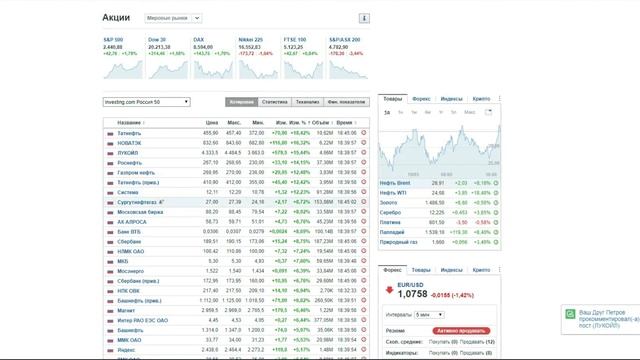The width and height of the screenshot is (640, 360).
Task: Open the S&P/ASX 200 index card
Action: point(344,40)
